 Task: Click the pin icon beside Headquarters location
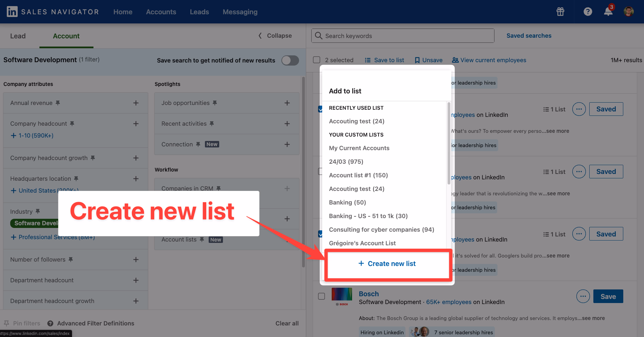click(76, 178)
